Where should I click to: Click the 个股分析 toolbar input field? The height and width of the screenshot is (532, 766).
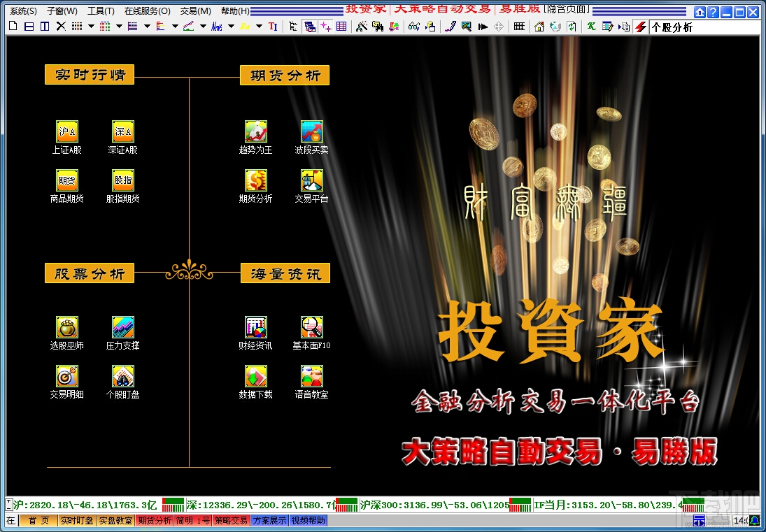[x=705, y=27]
